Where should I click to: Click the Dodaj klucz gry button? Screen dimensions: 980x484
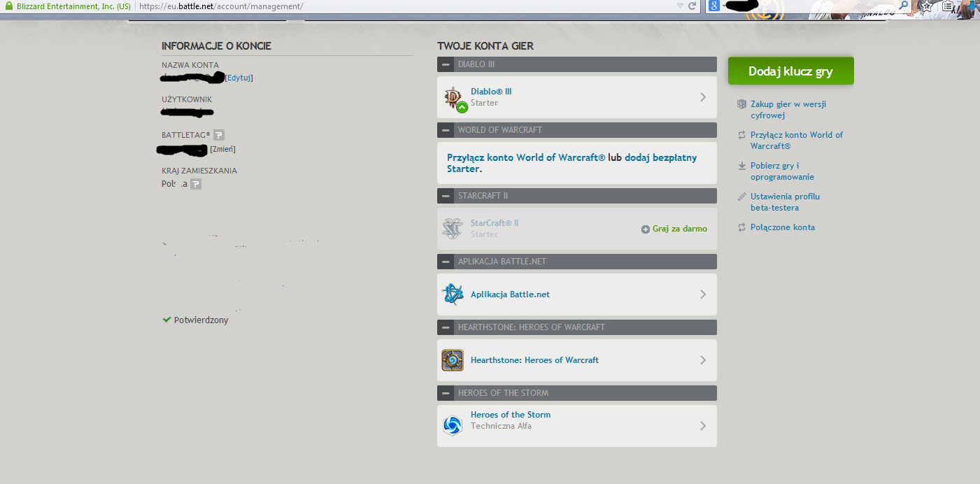790,71
